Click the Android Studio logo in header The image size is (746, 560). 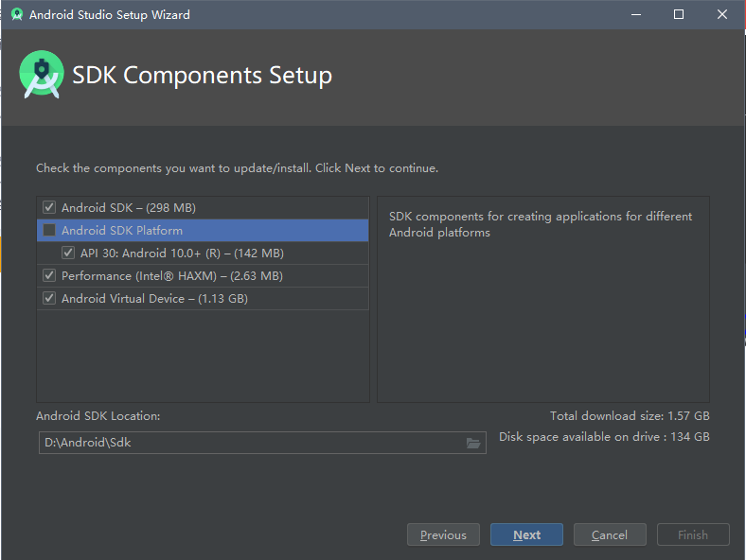click(42, 75)
